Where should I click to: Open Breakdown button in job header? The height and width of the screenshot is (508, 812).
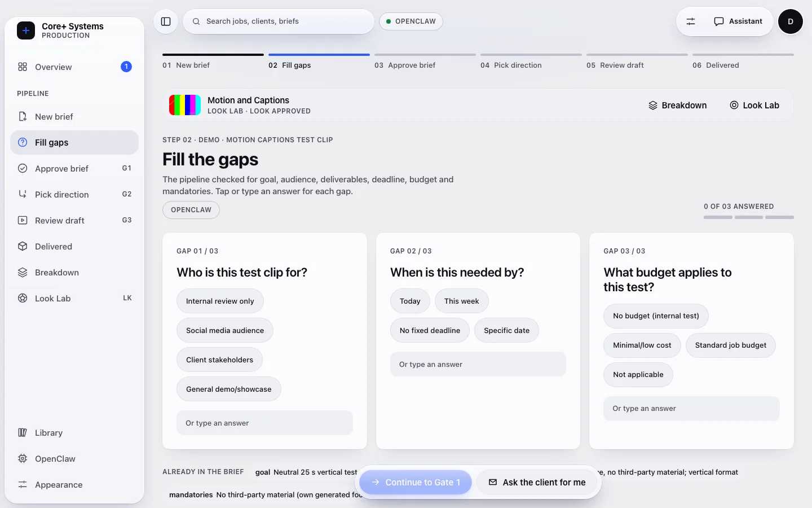[x=678, y=105]
